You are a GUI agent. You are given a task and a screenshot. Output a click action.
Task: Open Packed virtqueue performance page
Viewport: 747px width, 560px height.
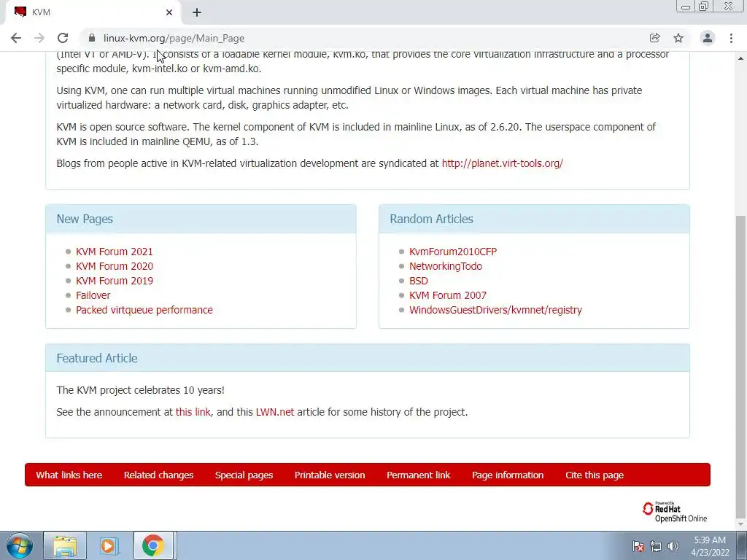coord(144,310)
